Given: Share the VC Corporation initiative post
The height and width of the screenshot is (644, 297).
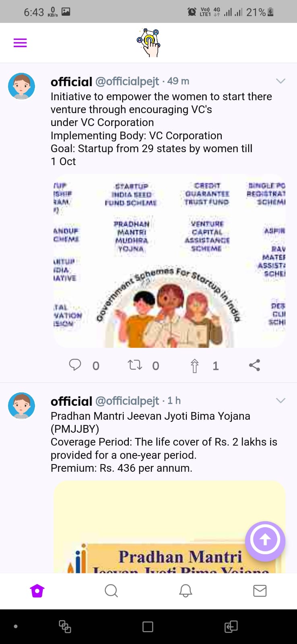Looking at the screenshot, I should point(254,365).
